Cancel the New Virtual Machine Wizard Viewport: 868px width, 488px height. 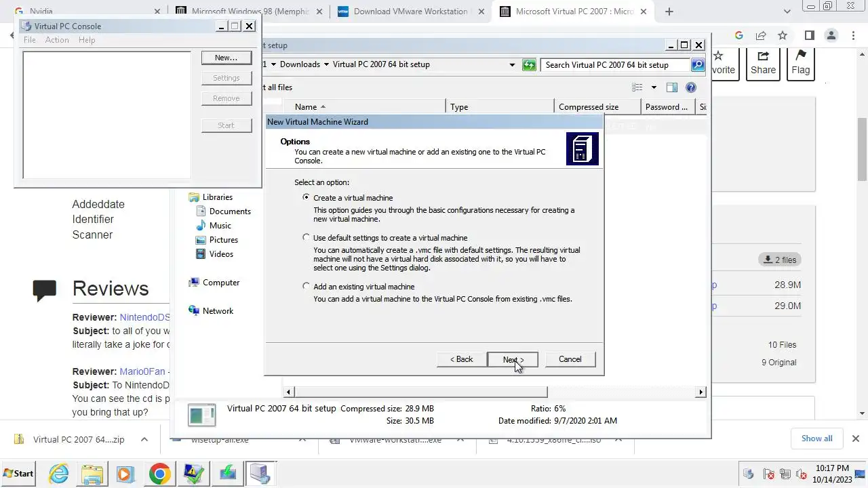570,359
